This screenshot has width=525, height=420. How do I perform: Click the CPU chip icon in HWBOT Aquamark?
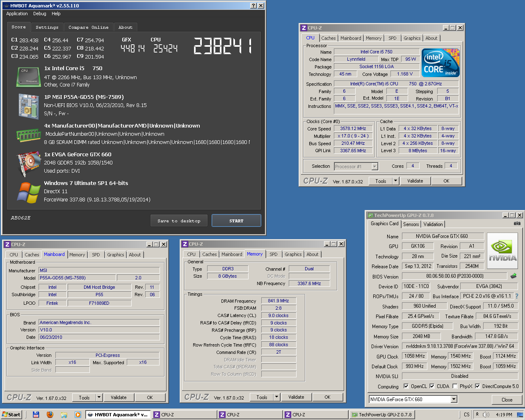pyautogui.click(x=28, y=78)
